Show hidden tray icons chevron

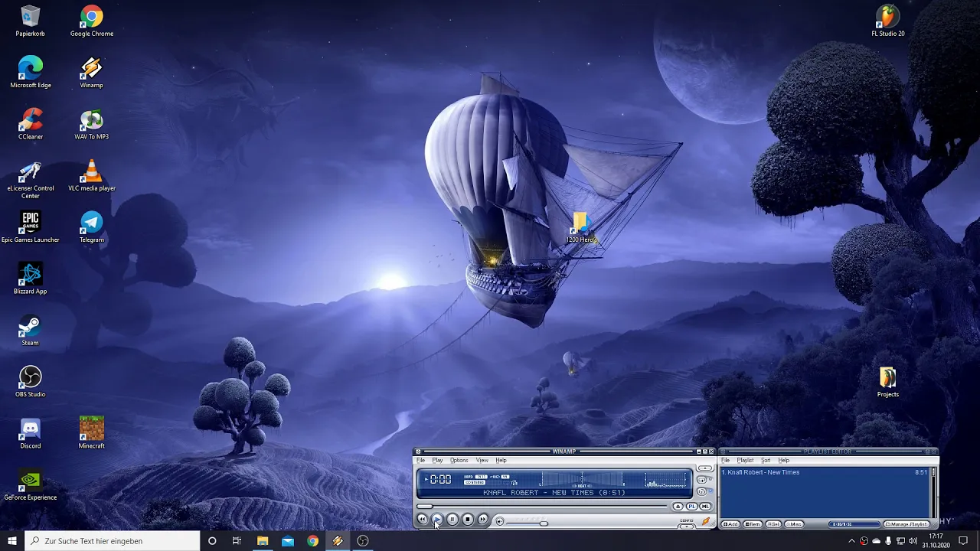851,541
